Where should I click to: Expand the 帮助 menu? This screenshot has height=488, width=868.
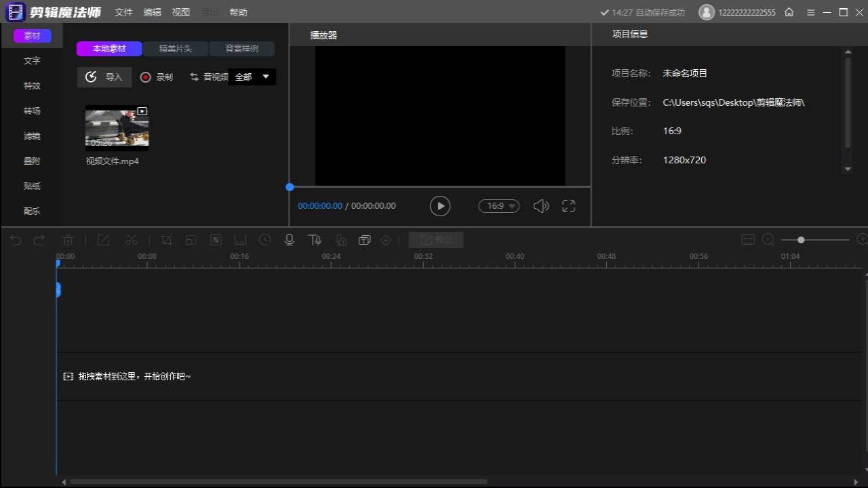pos(238,12)
